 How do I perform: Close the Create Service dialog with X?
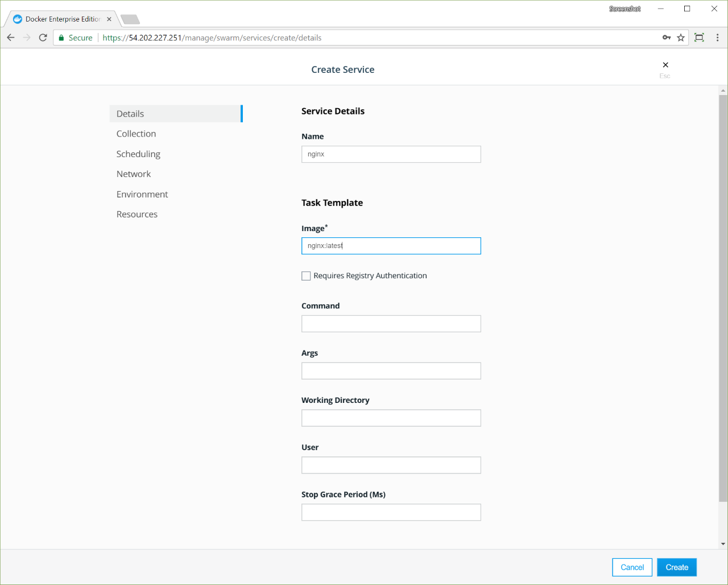(x=665, y=65)
